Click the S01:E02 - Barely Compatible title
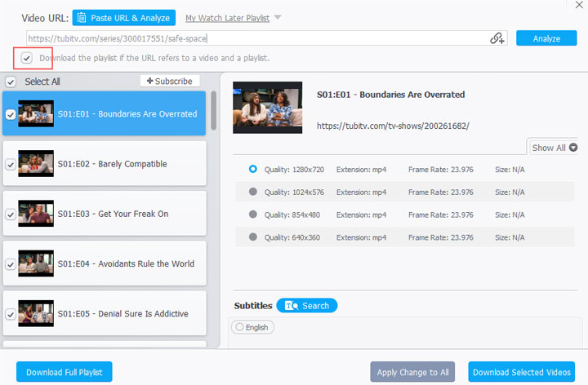 pos(112,164)
